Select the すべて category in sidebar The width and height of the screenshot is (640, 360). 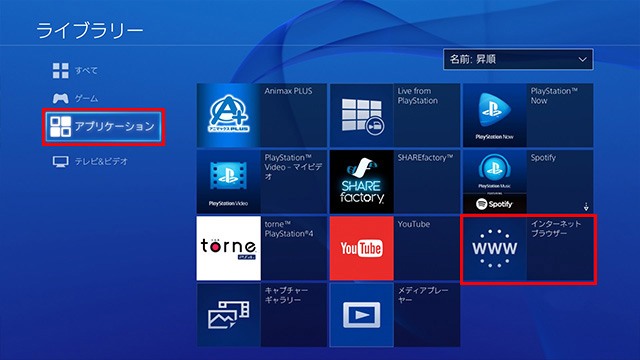tap(76, 71)
